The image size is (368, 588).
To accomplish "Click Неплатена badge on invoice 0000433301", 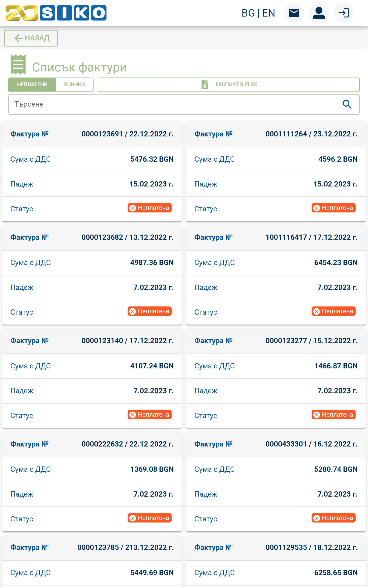I will 334,518.
